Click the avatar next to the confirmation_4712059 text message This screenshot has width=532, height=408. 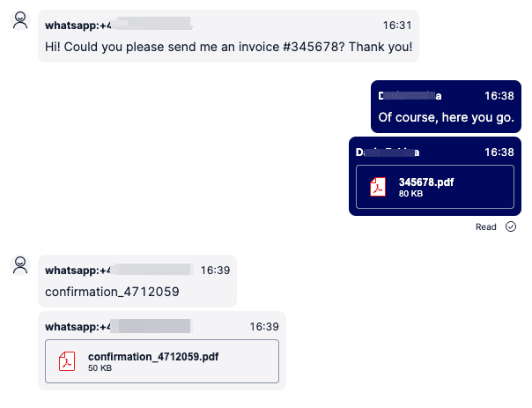click(x=19, y=265)
